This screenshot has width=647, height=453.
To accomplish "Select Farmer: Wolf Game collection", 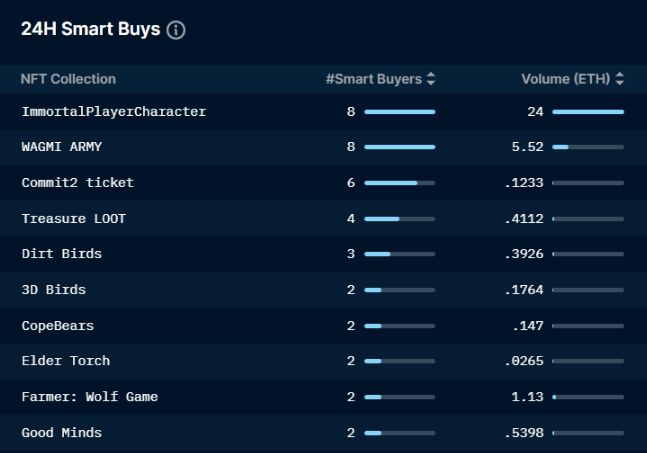I will pyautogui.click(x=90, y=397).
